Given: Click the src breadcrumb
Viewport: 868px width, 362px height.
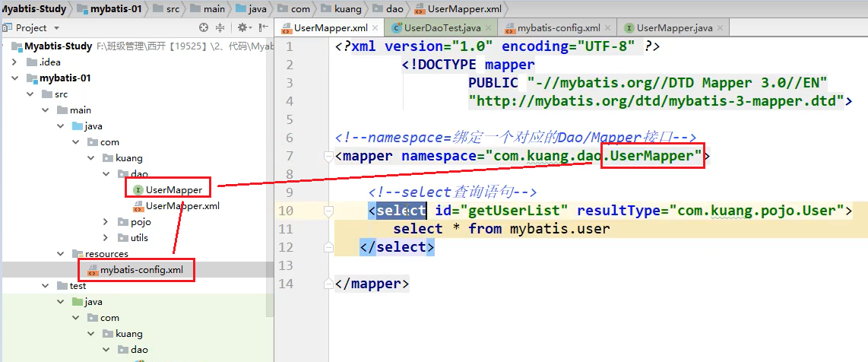Looking at the screenshot, I should (x=166, y=9).
